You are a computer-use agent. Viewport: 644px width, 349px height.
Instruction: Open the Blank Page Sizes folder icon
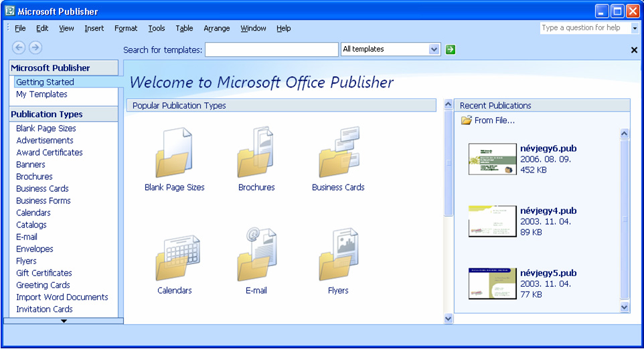[x=174, y=152]
